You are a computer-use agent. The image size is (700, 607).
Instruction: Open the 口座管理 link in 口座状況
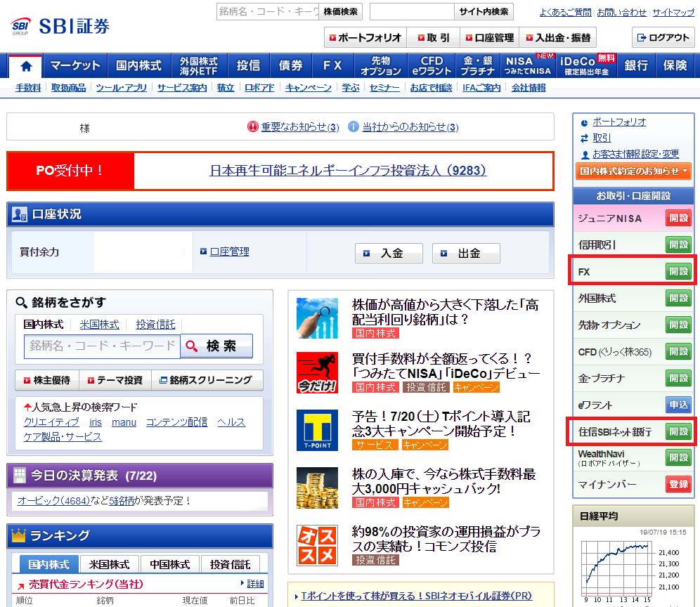pyautogui.click(x=229, y=252)
